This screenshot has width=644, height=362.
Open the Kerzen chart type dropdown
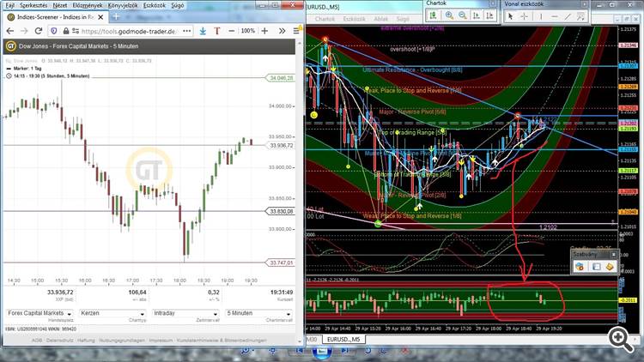112,313
